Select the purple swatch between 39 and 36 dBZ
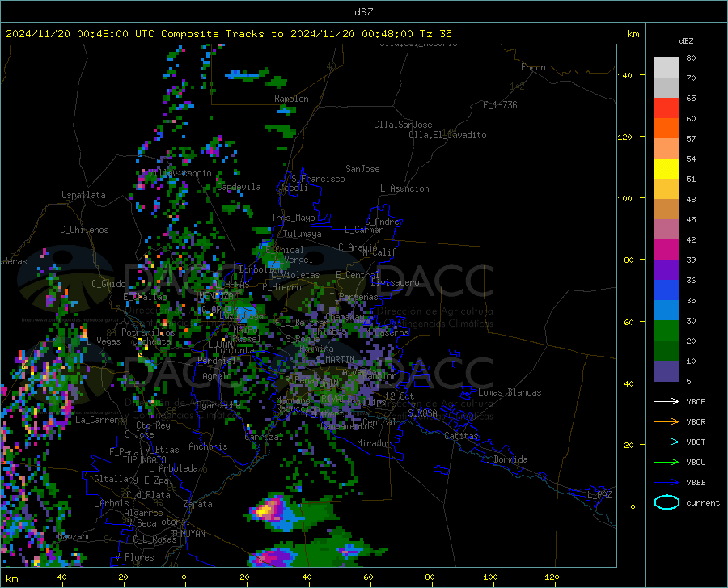The height and width of the screenshot is (588, 728). (667, 270)
